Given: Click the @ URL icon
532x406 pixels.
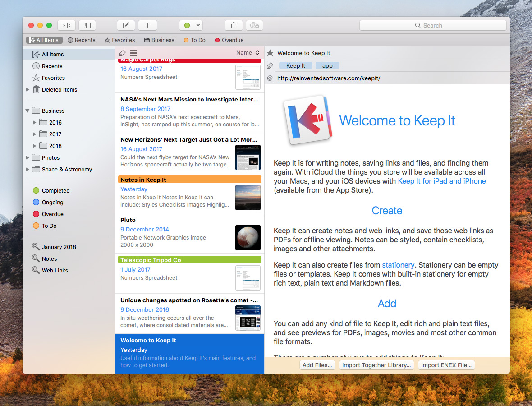Looking at the screenshot, I should (x=270, y=78).
